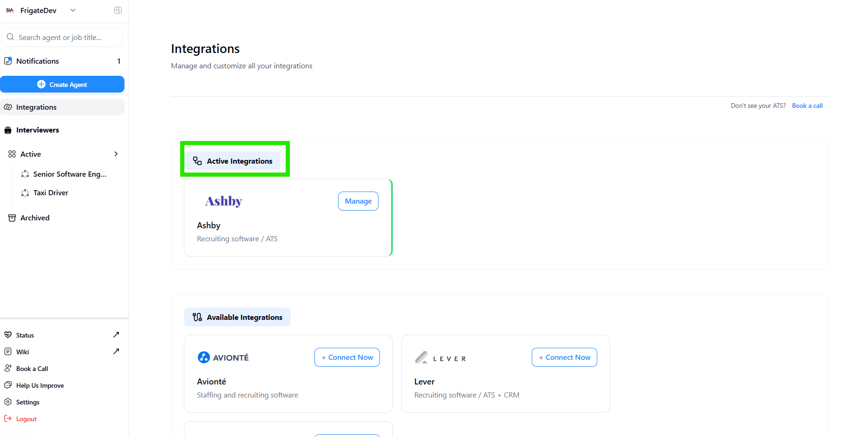Screen dimensions: 868x437
Task: Open Notifications from the sidebar
Action: pos(38,61)
